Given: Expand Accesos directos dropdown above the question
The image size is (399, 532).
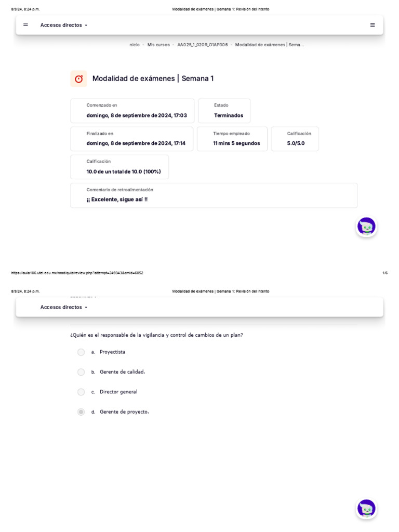Looking at the screenshot, I should (x=64, y=307).
